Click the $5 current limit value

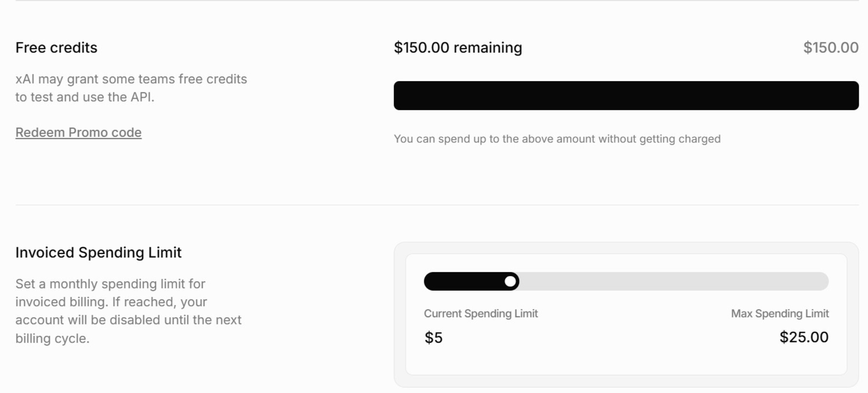click(x=433, y=338)
